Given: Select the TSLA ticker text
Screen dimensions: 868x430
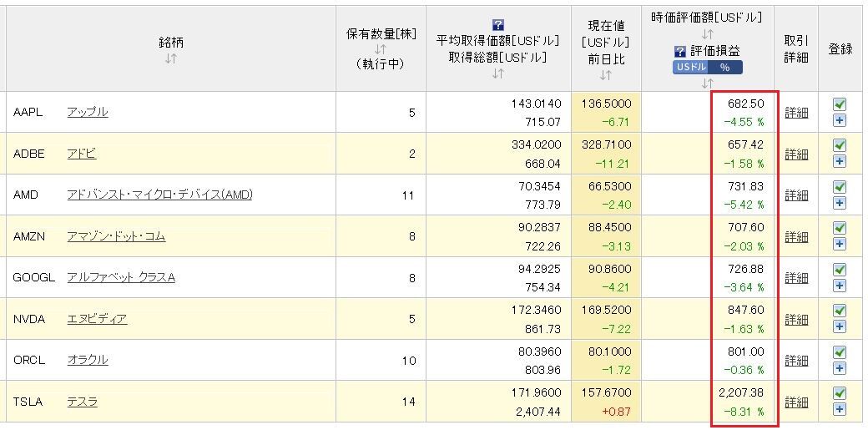Looking at the screenshot, I should click(x=28, y=402).
